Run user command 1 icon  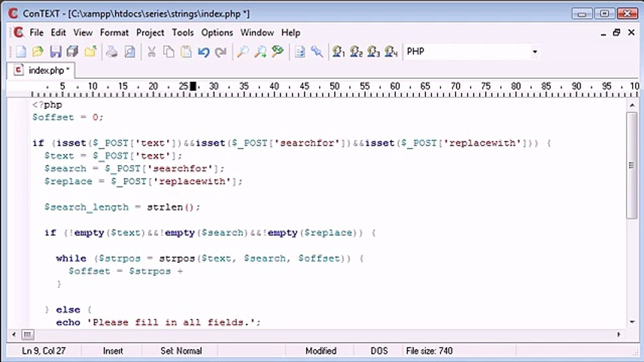[x=339, y=51]
